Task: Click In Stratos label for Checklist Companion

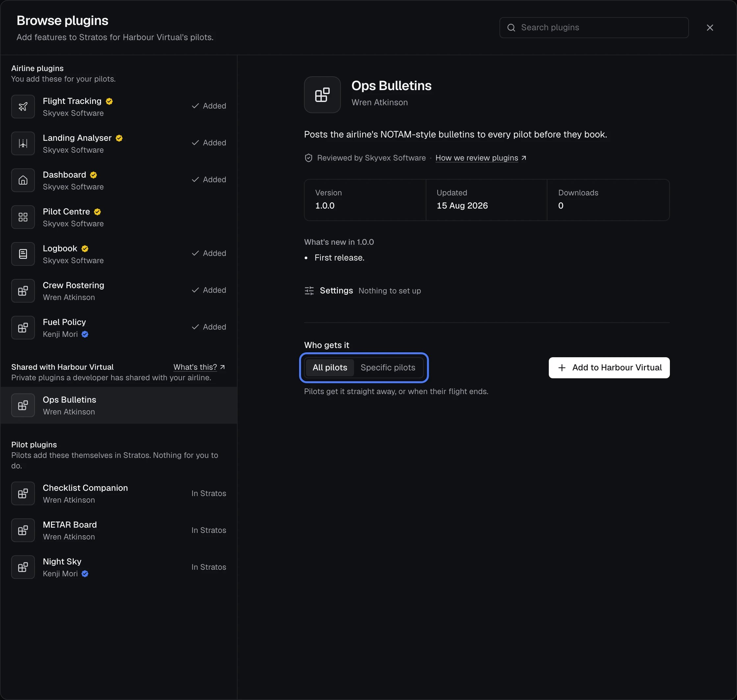Action: (209, 494)
